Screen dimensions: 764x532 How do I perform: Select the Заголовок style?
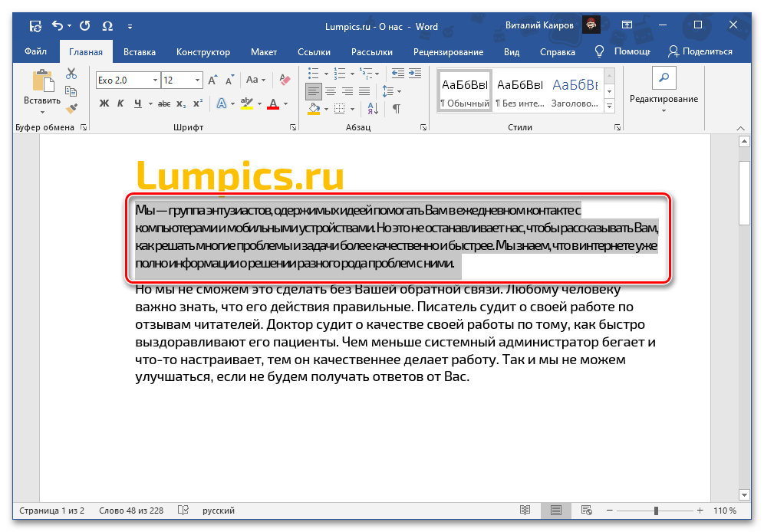click(x=575, y=91)
